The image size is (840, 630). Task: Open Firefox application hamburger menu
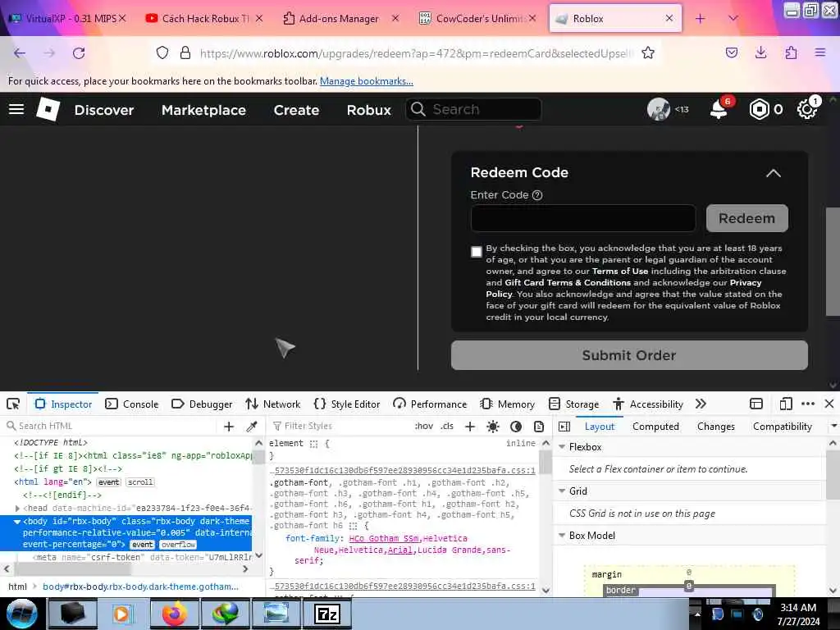820,52
